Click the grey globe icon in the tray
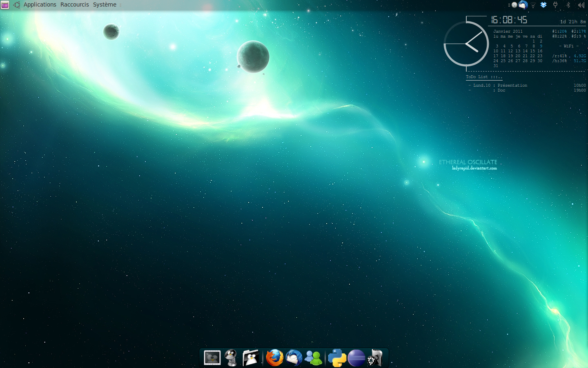 (x=514, y=5)
